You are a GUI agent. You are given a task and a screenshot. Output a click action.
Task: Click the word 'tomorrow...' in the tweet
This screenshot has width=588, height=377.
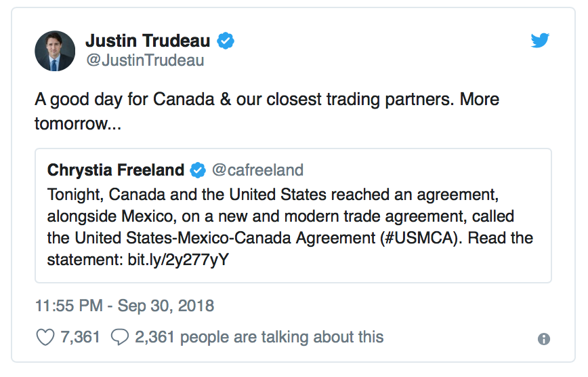[x=78, y=123]
